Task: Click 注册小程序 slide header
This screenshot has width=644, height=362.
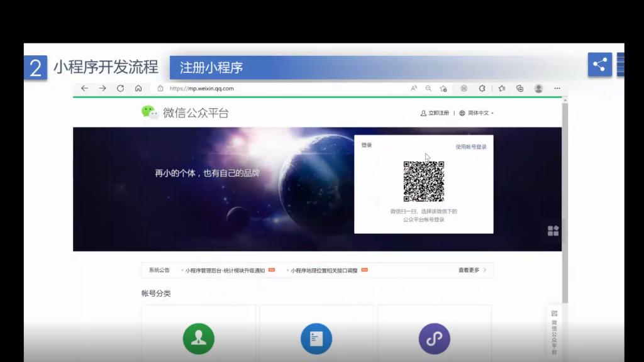Action: [x=211, y=68]
